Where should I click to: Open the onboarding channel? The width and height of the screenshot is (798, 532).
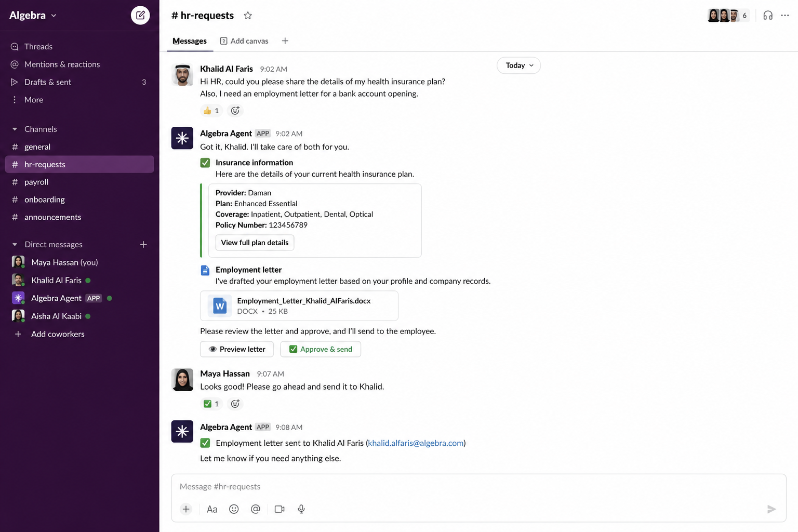79,200
